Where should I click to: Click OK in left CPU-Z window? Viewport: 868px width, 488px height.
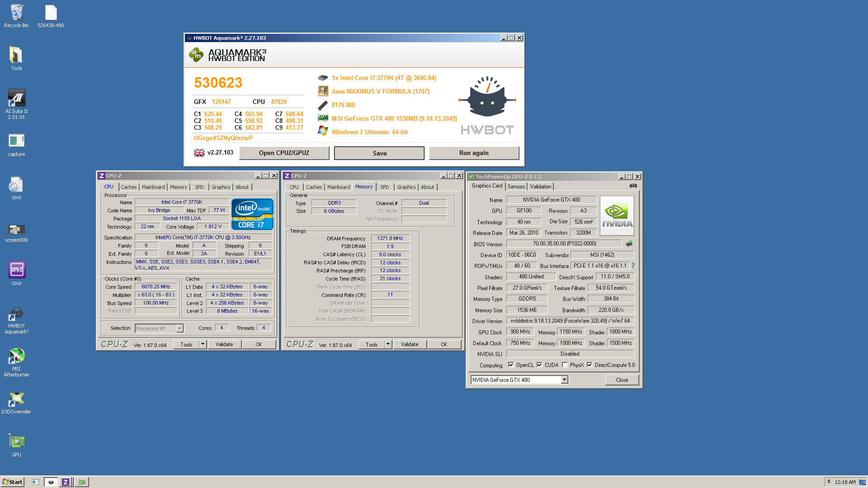pos(259,344)
